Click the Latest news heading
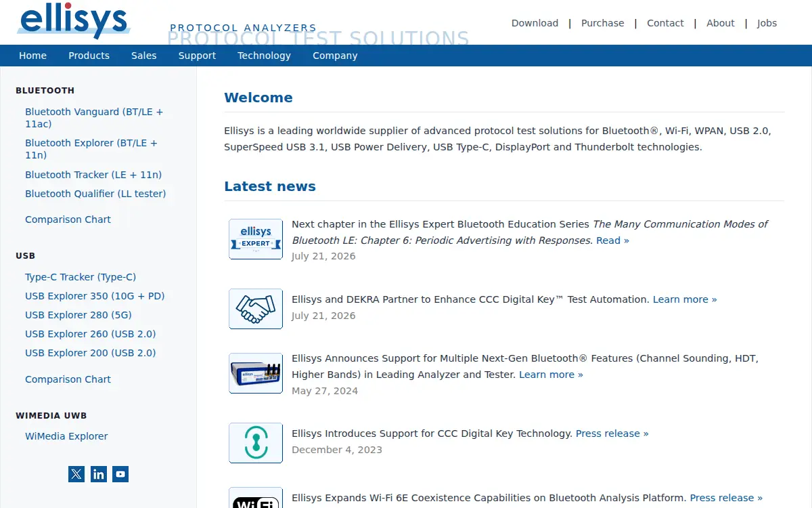Screen dimensions: 812x508 pyautogui.click(x=270, y=186)
